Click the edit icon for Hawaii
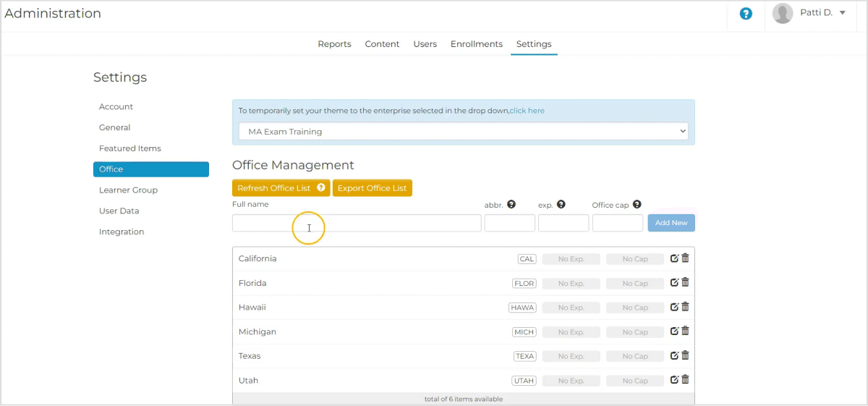This screenshot has width=868, height=406. click(x=675, y=307)
